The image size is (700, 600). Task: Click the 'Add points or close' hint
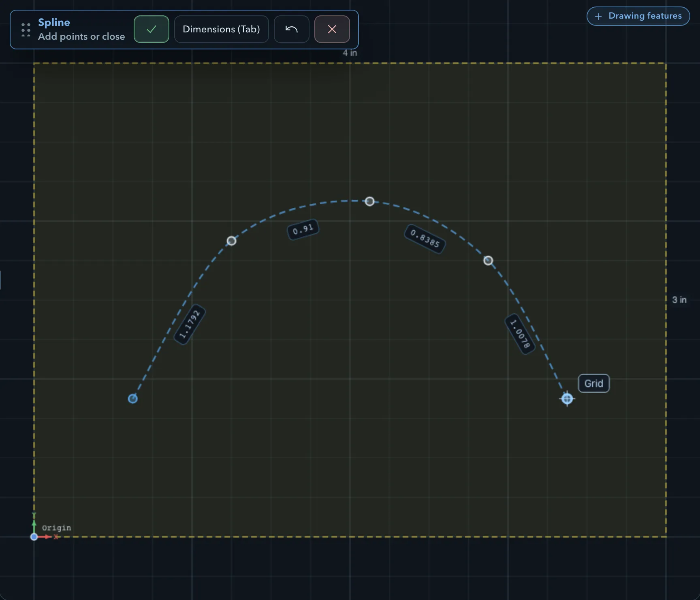81,36
